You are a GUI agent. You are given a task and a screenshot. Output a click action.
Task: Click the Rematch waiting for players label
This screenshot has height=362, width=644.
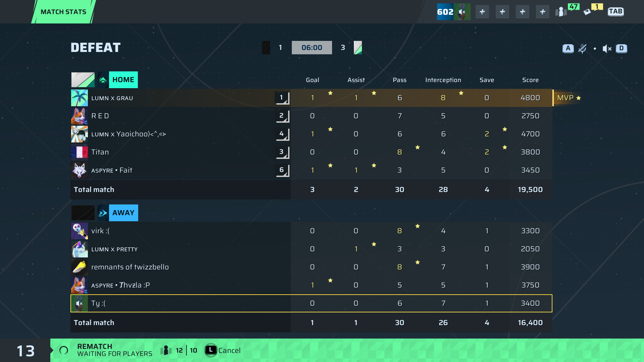pyautogui.click(x=115, y=350)
